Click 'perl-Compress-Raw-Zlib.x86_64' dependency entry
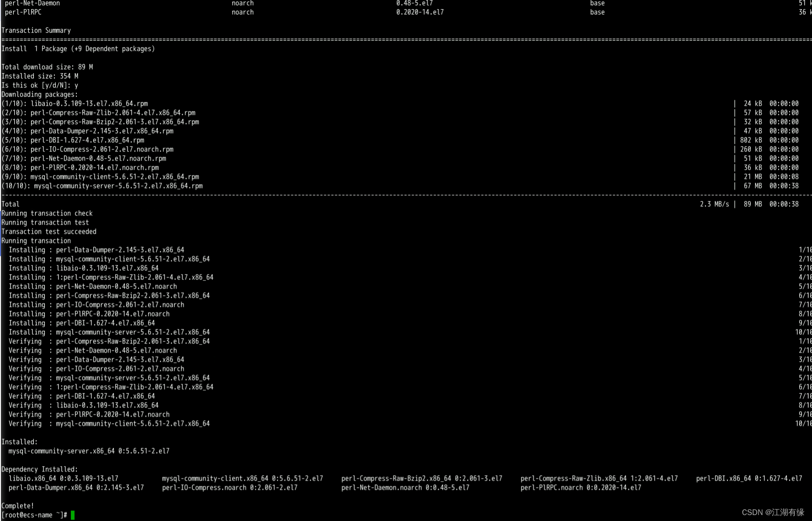The width and height of the screenshot is (812, 521). tap(599, 479)
